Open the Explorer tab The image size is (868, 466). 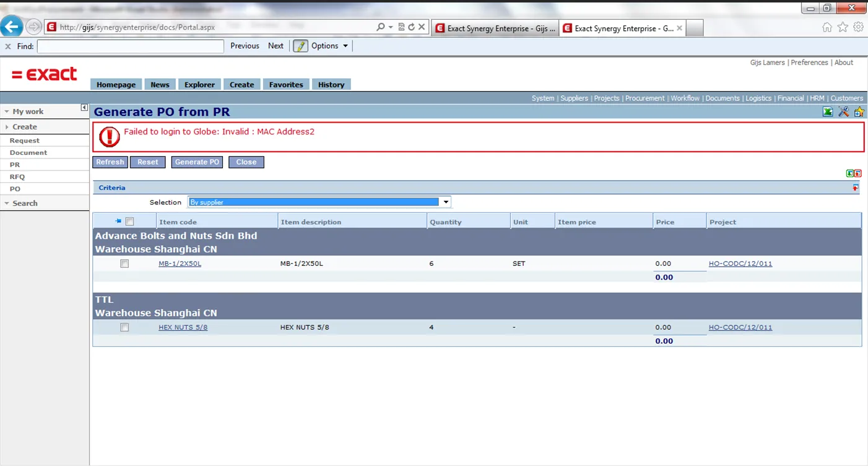(199, 84)
